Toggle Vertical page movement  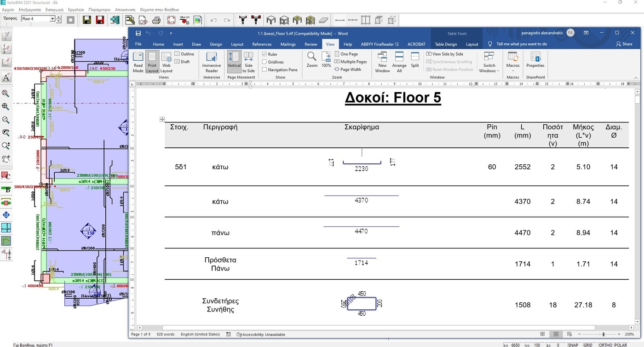(234, 62)
